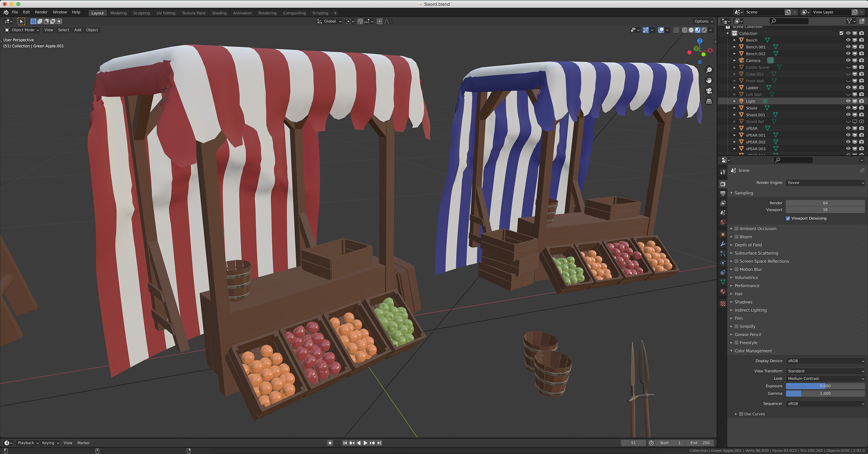Image resolution: width=868 pixels, height=454 pixels.
Task: Select solid viewport shading mode
Action: [x=691, y=30]
